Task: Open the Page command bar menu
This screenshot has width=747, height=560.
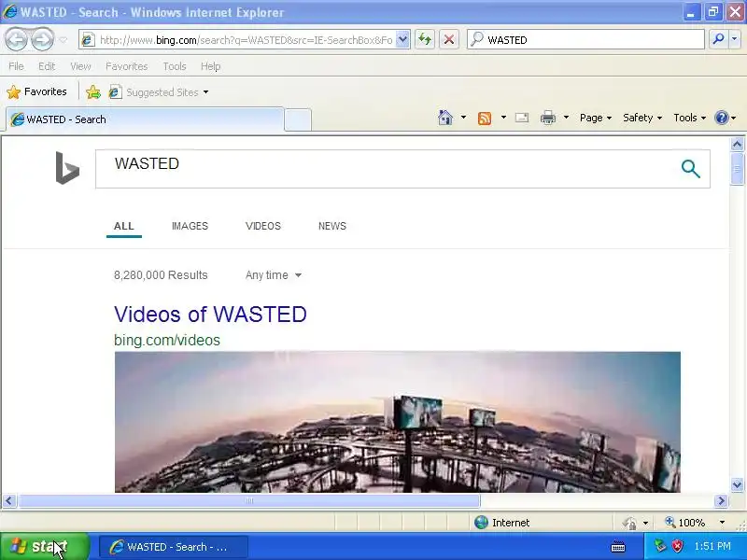Action: click(x=596, y=118)
